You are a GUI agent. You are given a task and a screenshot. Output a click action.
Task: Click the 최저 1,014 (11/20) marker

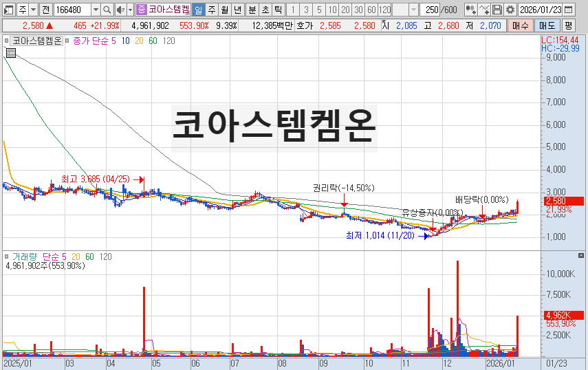tap(380, 235)
